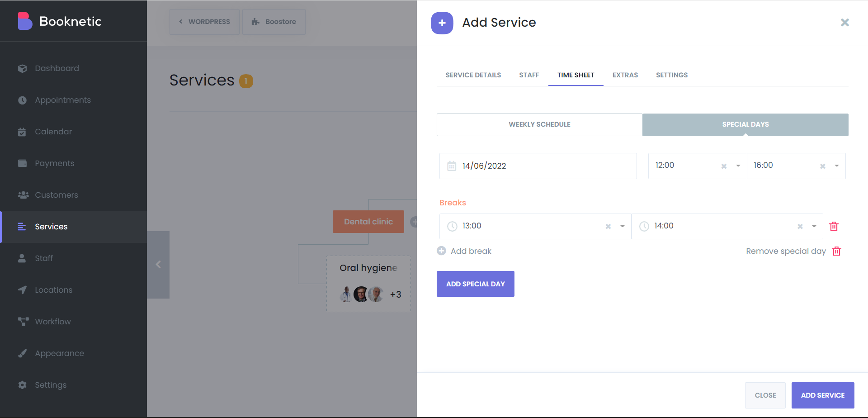Open the Oral hygiene service card
868x418 pixels.
368,284
